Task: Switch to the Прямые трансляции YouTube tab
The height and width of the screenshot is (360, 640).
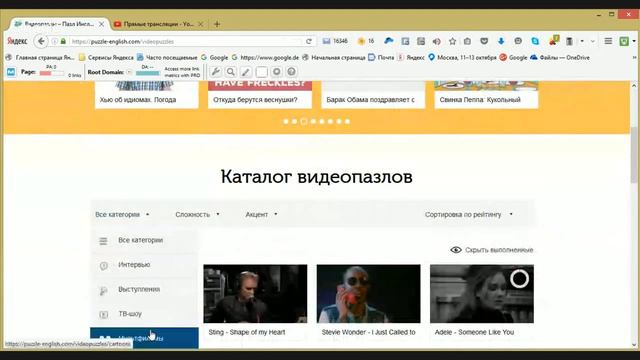Action: [x=158, y=24]
